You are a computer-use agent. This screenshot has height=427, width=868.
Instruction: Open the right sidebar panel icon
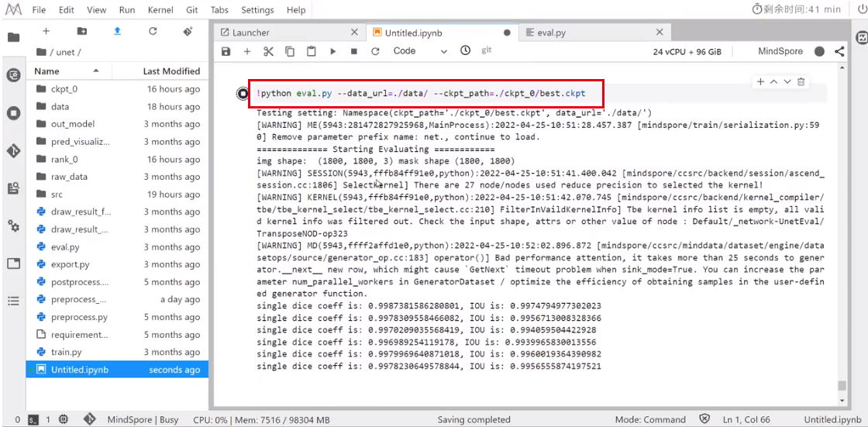[861, 38]
